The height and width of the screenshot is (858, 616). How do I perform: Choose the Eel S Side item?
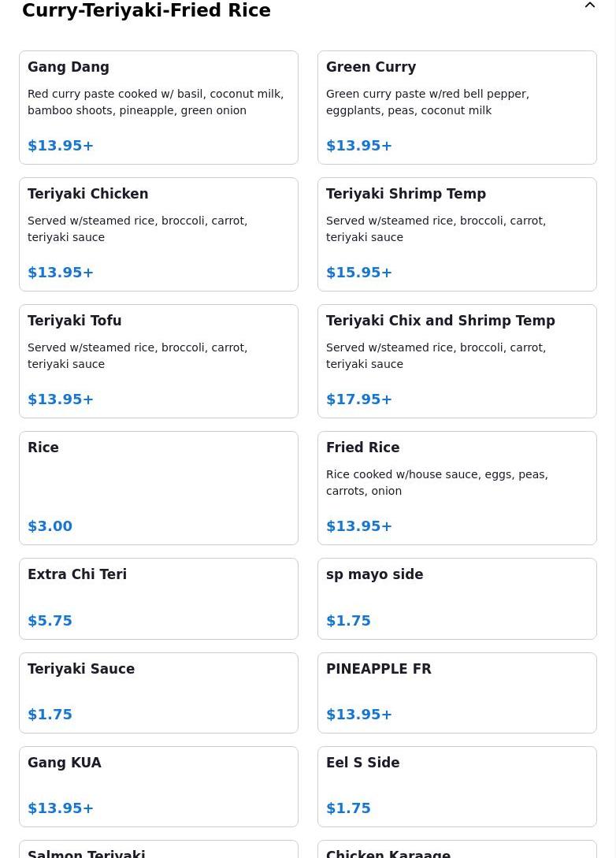pyautogui.click(x=457, y=786)
